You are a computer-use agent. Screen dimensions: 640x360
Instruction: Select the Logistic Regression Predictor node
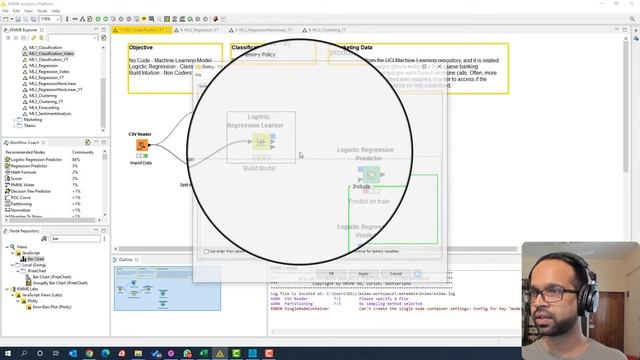pyautogui.click(x=371, y=175)
